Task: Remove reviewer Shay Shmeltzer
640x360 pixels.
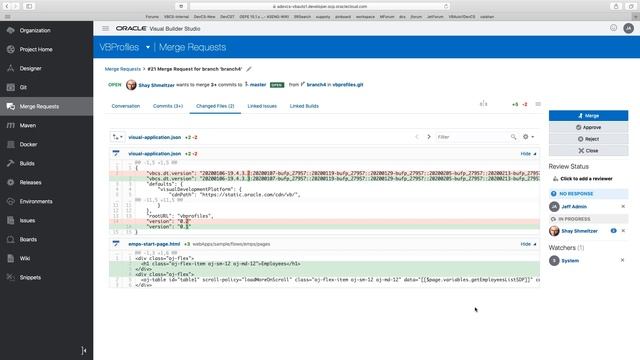Action: (x=623, y=231)
